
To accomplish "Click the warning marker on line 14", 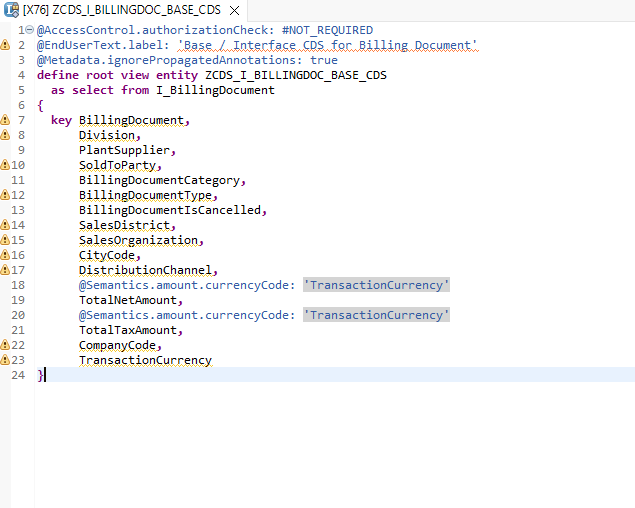I will [x=5, y=225].
